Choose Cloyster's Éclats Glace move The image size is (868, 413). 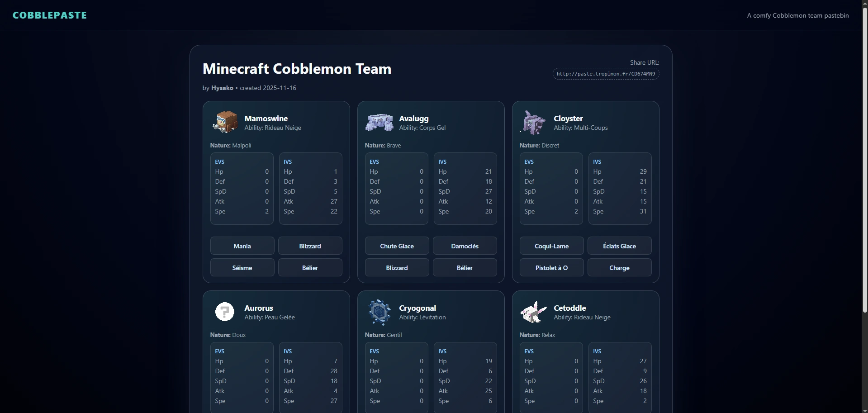[619, 246]
